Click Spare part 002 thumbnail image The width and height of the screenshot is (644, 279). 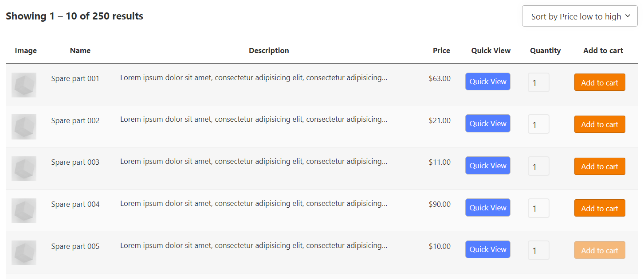24,127
